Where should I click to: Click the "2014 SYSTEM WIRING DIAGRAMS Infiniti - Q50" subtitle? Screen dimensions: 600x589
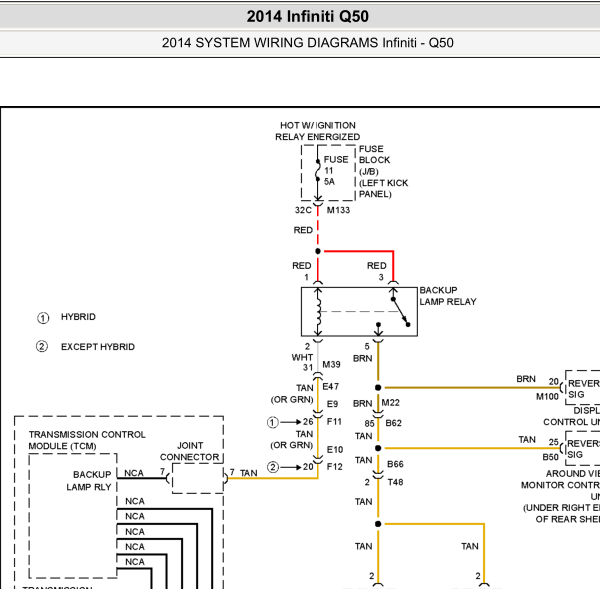(x=308, y=42)
